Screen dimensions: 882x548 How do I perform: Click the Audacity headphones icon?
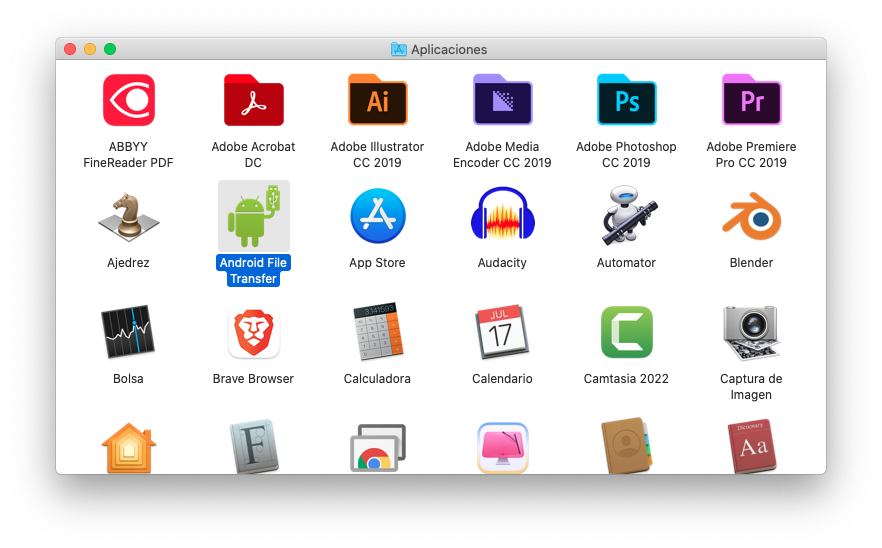(x=502, y=214)
